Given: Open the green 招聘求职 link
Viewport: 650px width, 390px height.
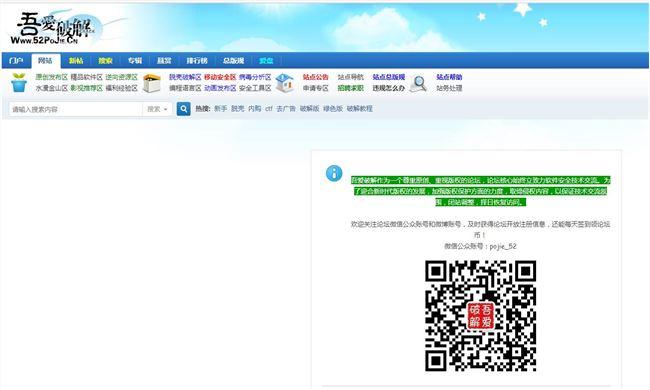Looking at the screenshot, I should [351, 88].
